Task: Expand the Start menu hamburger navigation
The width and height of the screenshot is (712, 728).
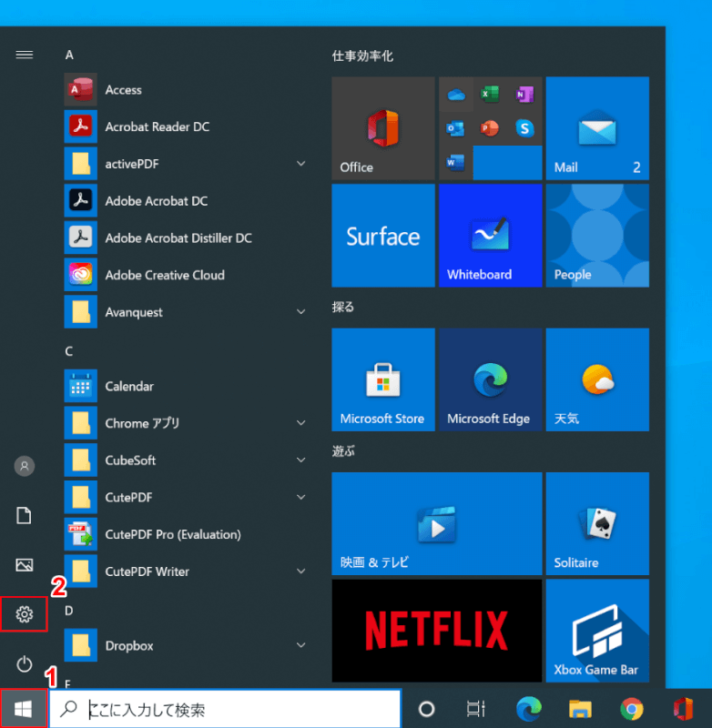Action: (x=25, y=55)
